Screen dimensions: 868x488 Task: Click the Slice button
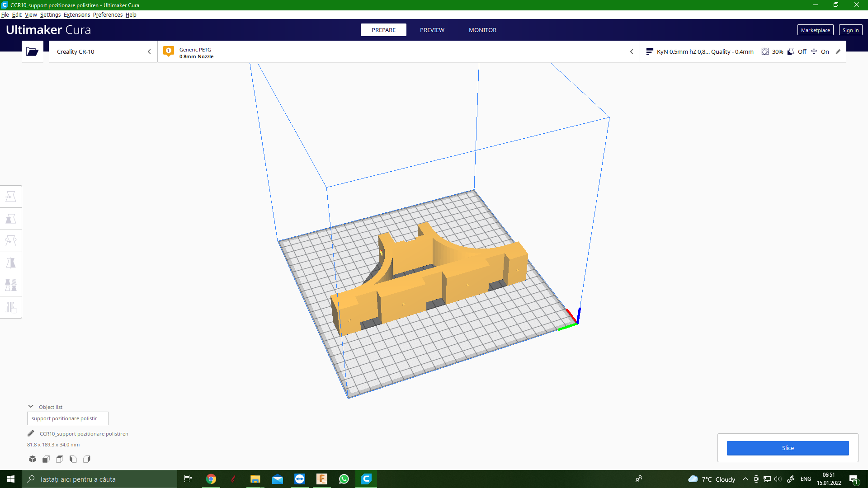788,448
